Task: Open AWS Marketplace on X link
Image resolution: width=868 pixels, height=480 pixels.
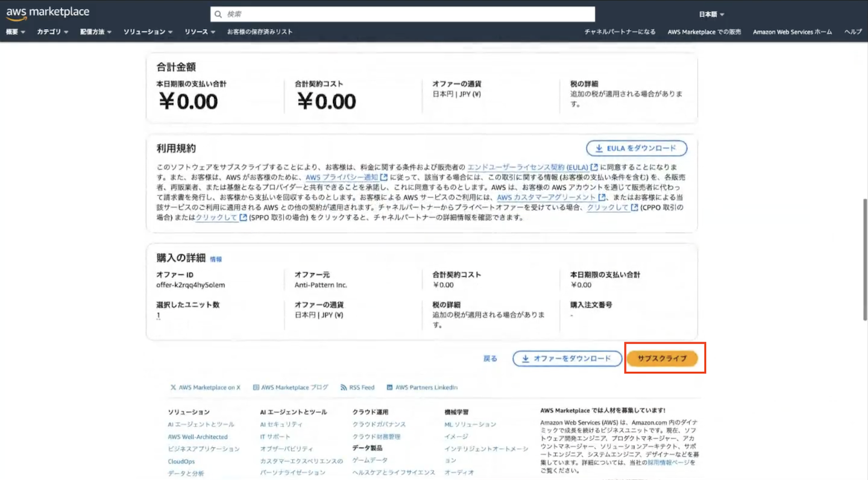Action: 205,388
